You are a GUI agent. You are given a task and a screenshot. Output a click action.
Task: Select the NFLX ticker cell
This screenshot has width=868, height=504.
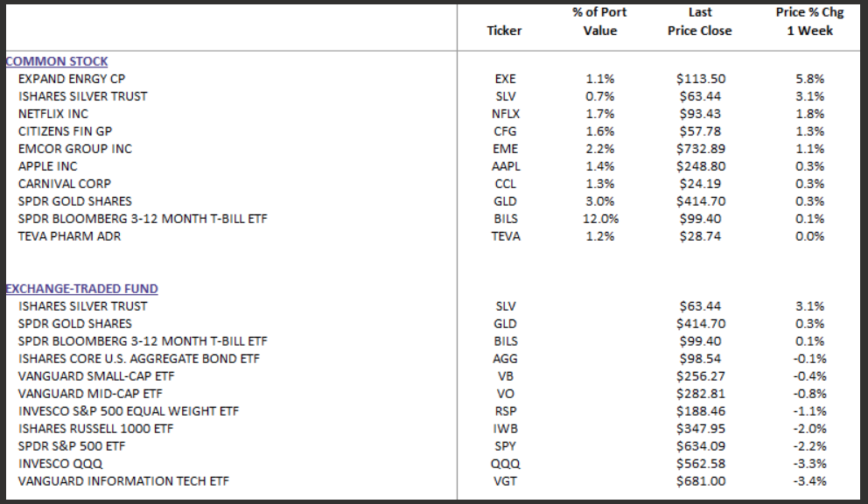(505, 114)
